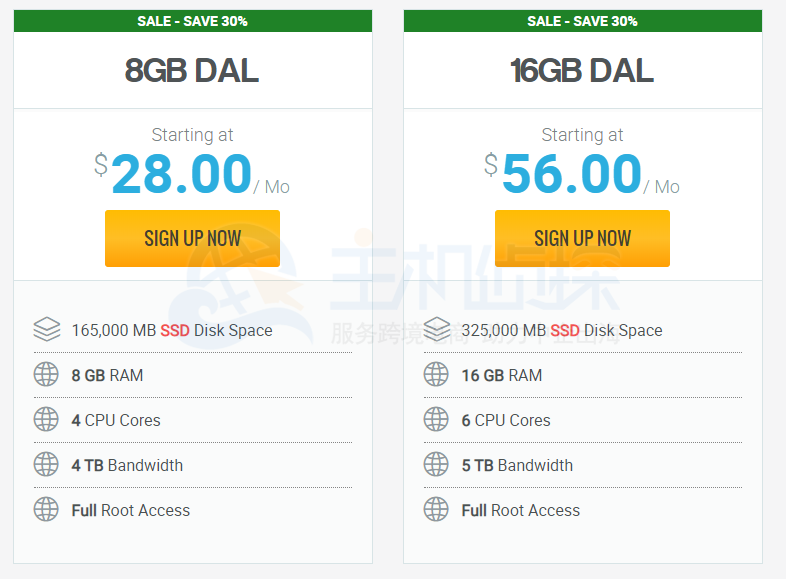Click globe icon beside 8 GB RAM

(x=46, y=374)
